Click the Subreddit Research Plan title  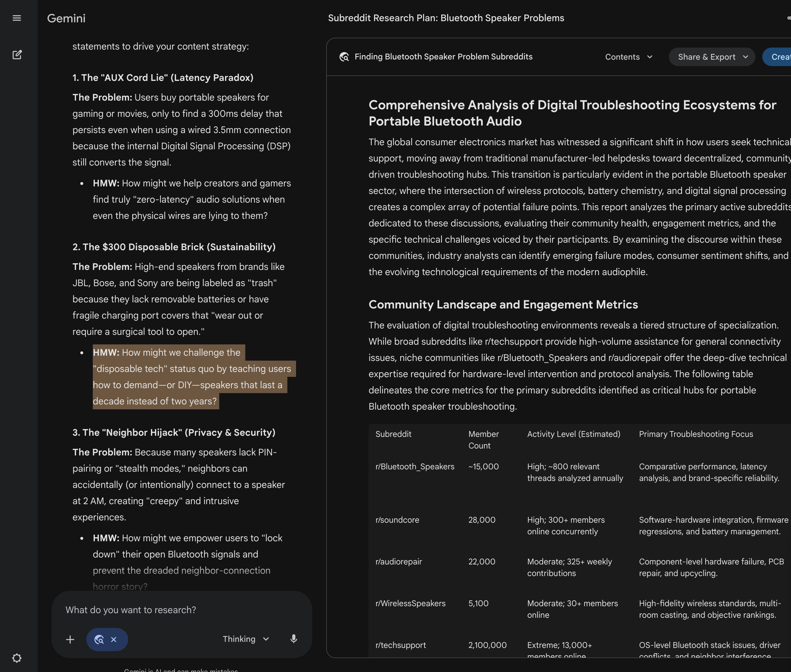[446, 18]
